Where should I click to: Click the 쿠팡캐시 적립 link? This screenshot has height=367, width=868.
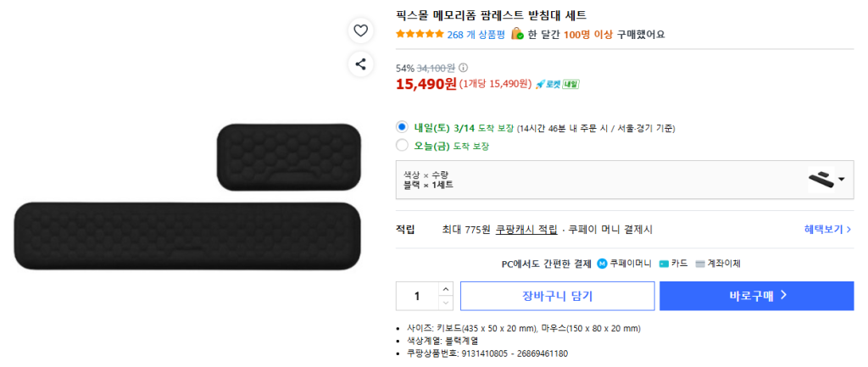point(526,230)
